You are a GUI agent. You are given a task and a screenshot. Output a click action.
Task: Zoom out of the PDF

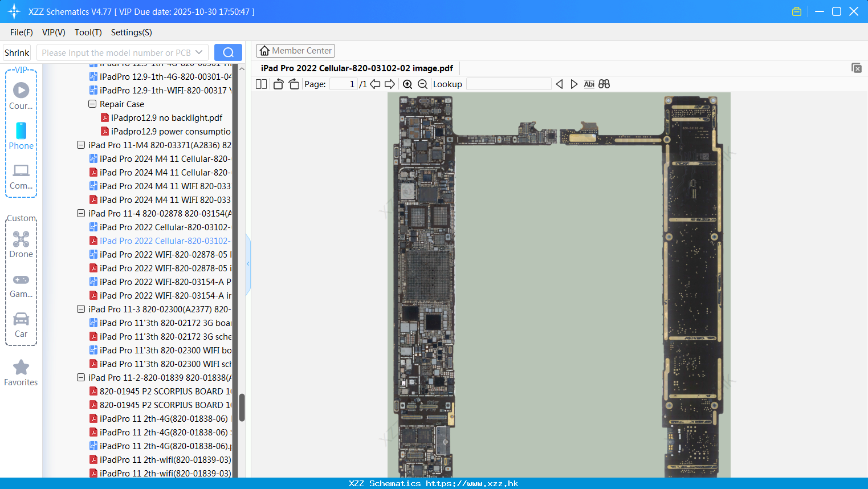pos(422,84)
